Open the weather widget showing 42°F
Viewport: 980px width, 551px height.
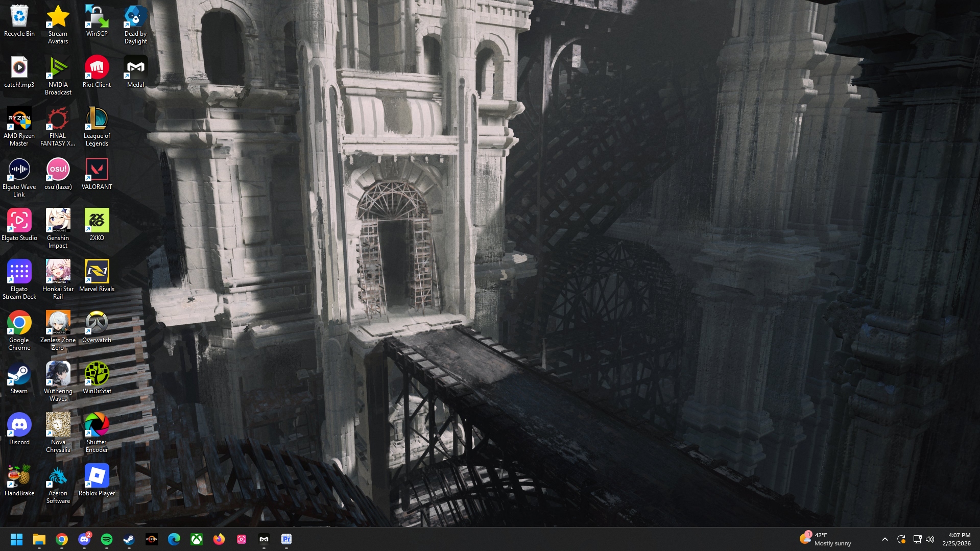pos(826,539)
